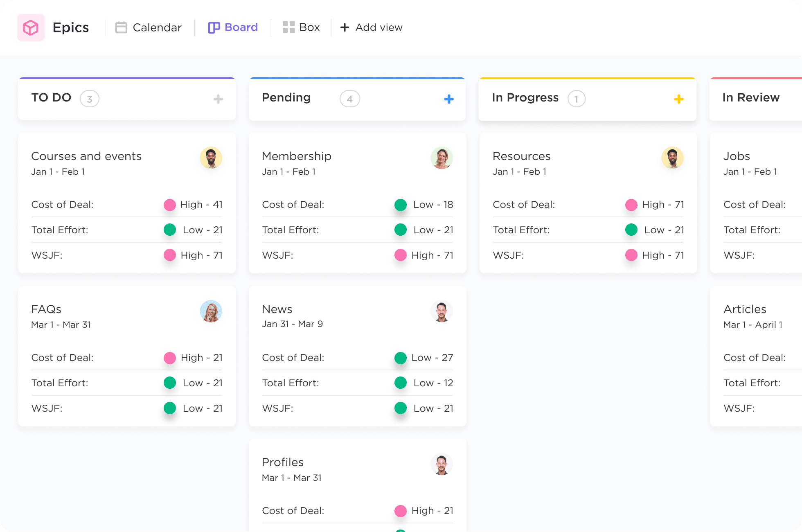The image size is (802, 532).
Task: Click the Add view button
Action: click(378, 27)
